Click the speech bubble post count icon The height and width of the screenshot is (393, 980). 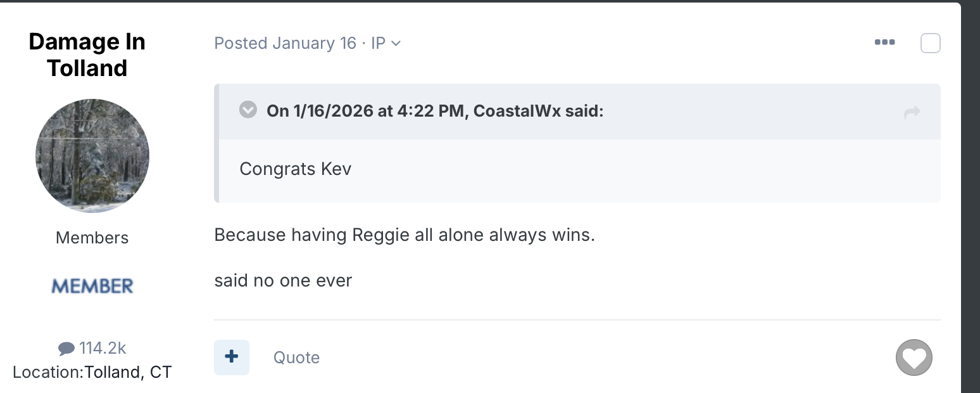coord(66,348)
